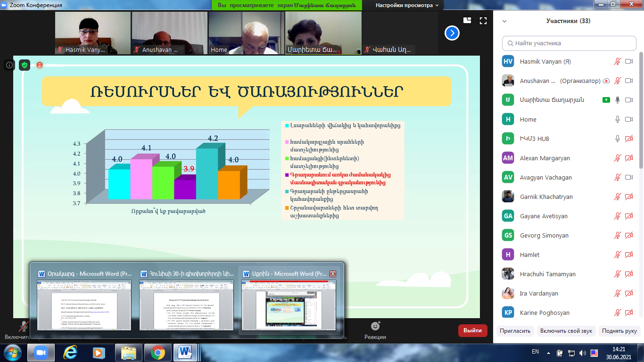Click the volume icon in system tray
This screenshot has width=644, height=362.
tap(583, 353)
